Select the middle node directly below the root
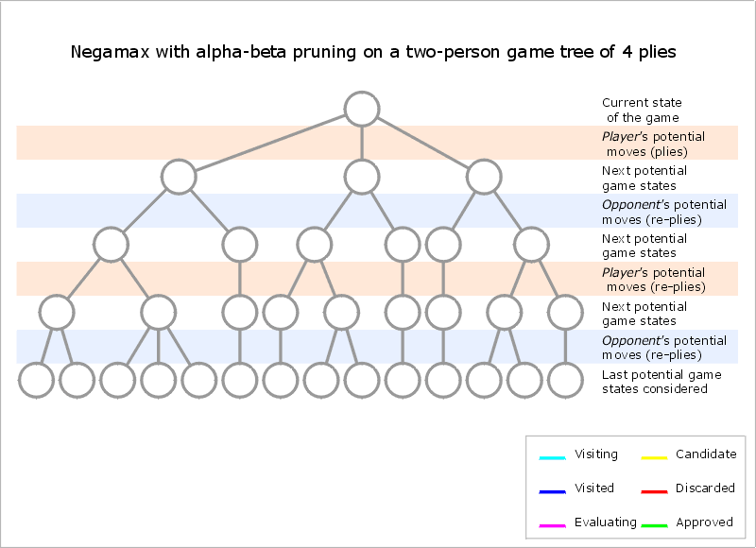 click(362, 177)
